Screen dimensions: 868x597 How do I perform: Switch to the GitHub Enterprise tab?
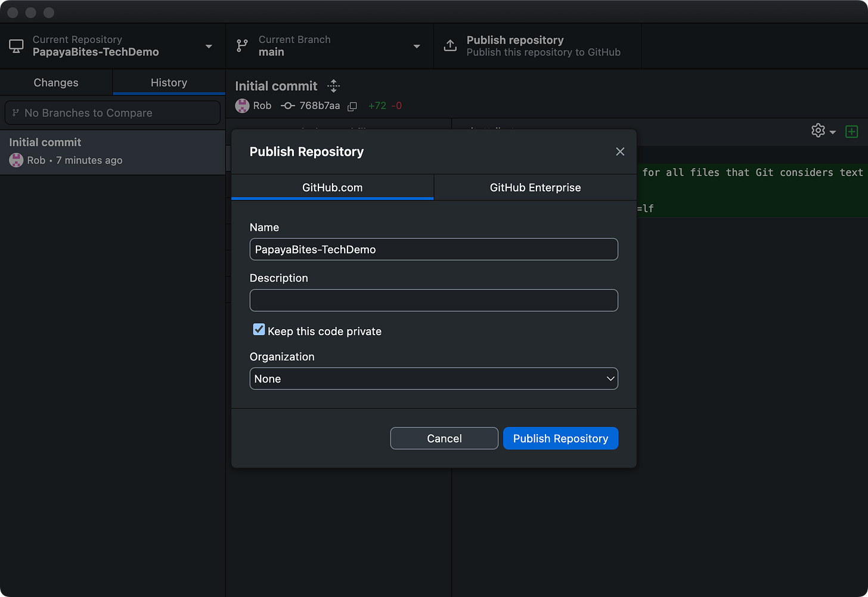click(x=535, y=187)
